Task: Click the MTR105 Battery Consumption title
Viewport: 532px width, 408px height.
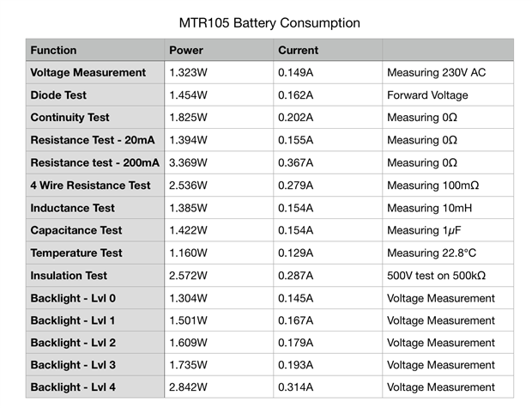Action: [268, 22]
